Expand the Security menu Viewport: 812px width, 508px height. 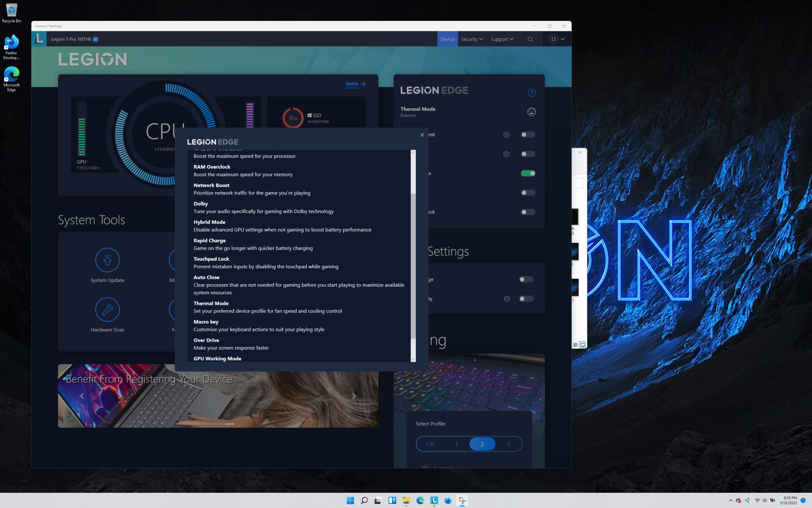(472, 39)
